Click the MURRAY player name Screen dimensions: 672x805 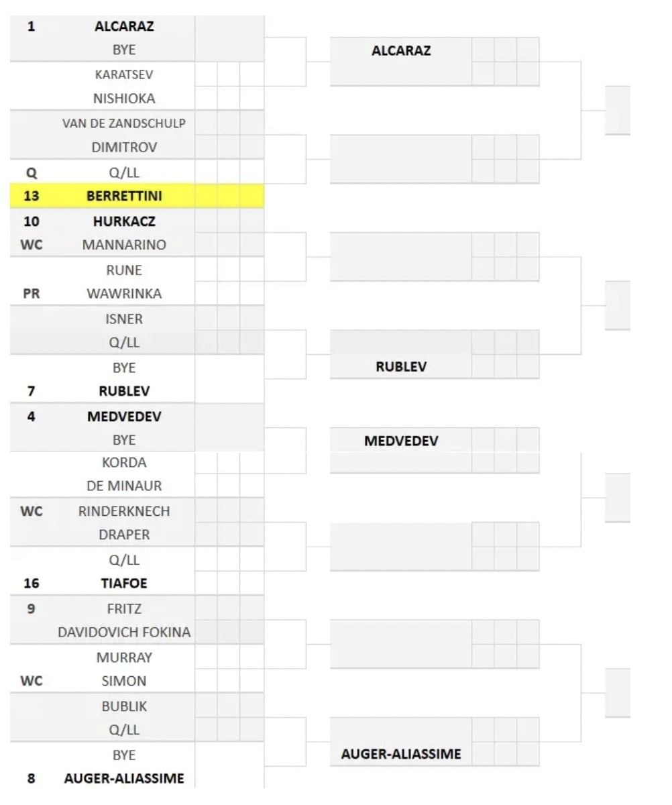point(124,657)
